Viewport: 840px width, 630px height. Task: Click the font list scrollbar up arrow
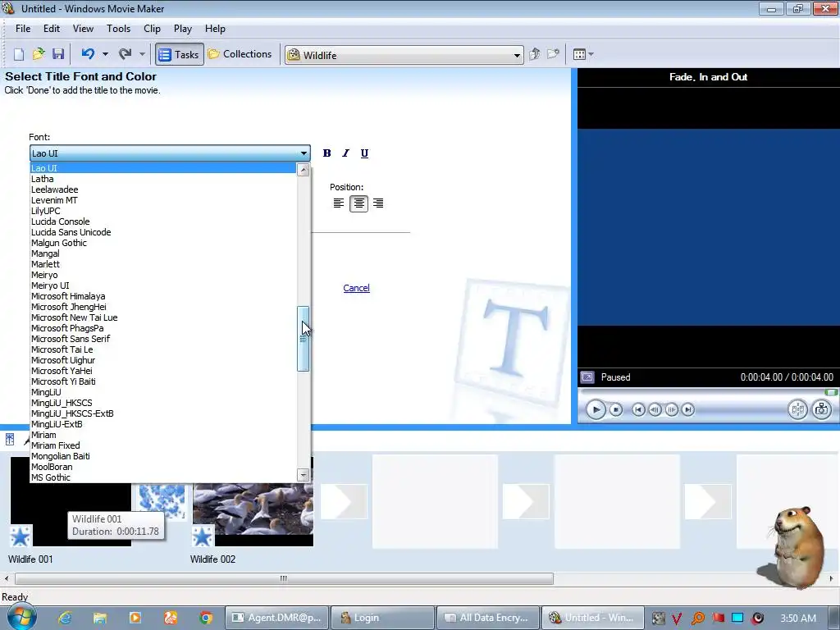[x=304, y=171]
